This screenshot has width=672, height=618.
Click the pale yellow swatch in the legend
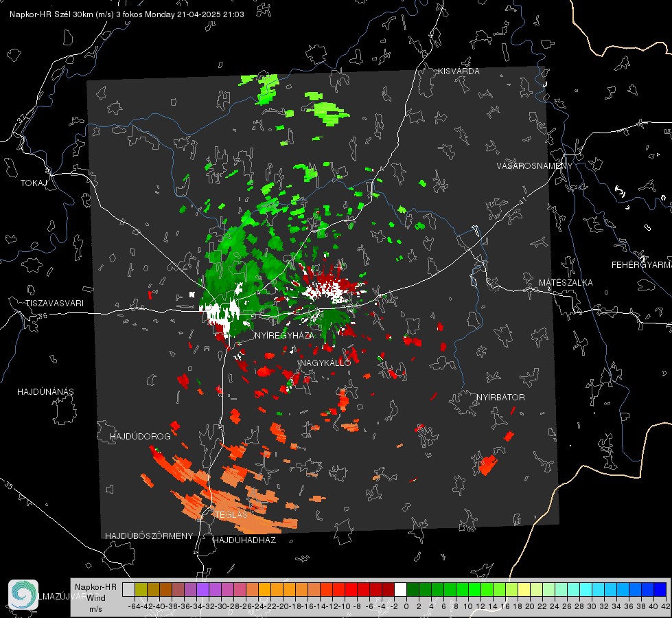click(524, 589)
